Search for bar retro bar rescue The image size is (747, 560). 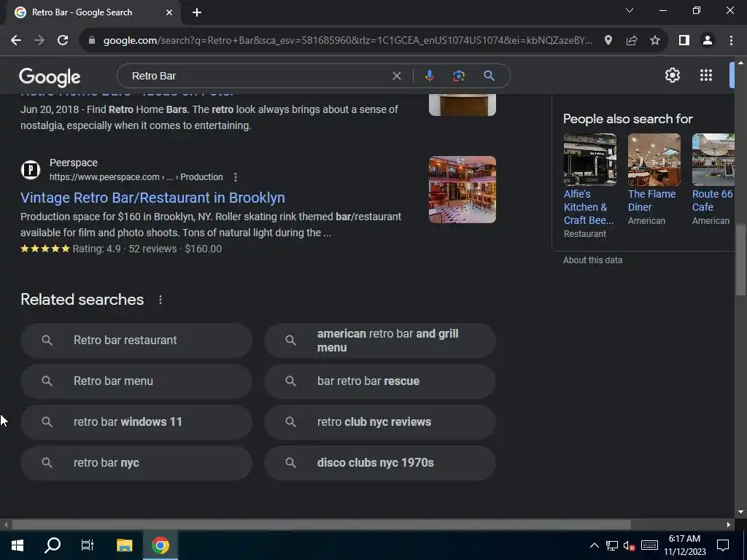pyautogui.click(x=380, y=381)
